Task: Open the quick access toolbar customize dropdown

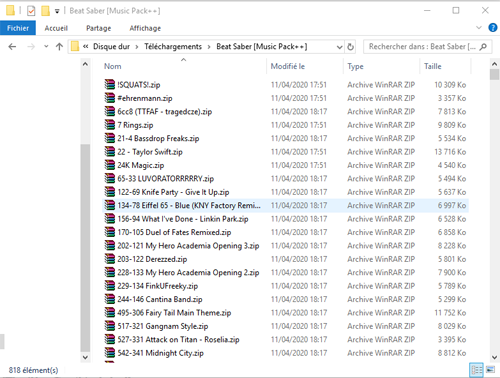Action: pos(57,11)
